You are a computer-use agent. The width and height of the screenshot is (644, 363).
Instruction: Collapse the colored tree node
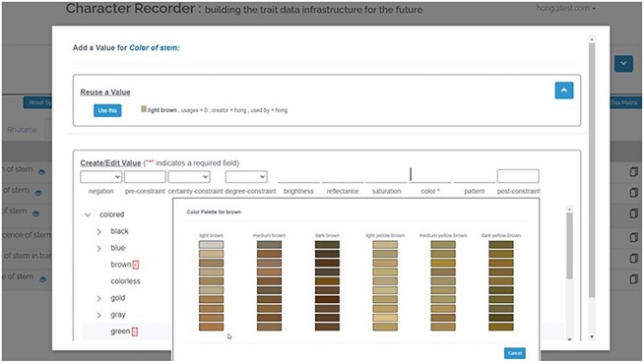88,214
